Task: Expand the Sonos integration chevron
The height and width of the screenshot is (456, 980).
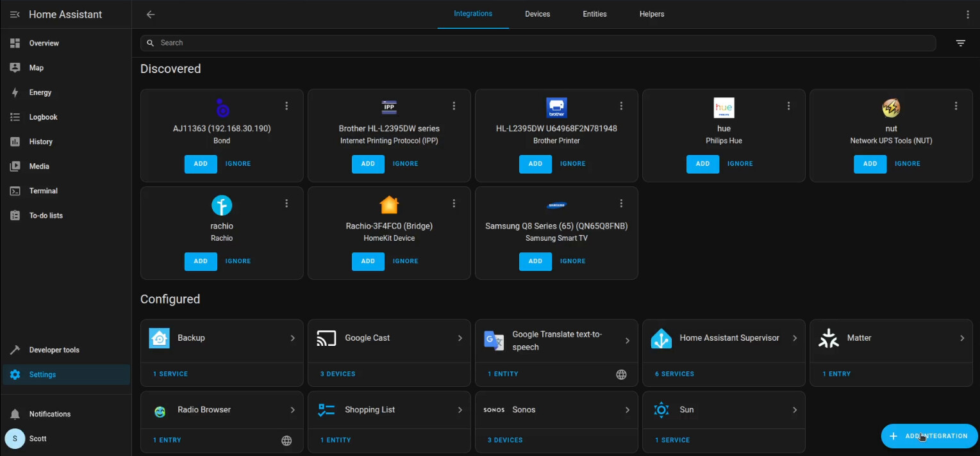Action: (627, 409)
